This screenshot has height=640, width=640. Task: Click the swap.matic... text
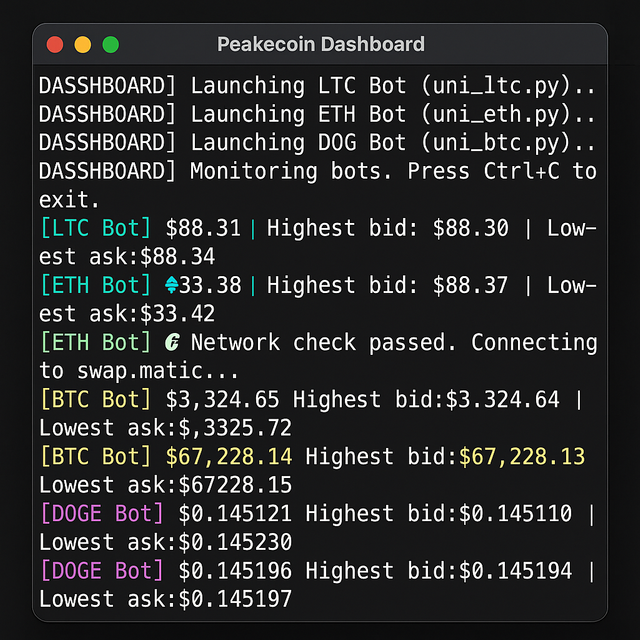tap(158, 371)
